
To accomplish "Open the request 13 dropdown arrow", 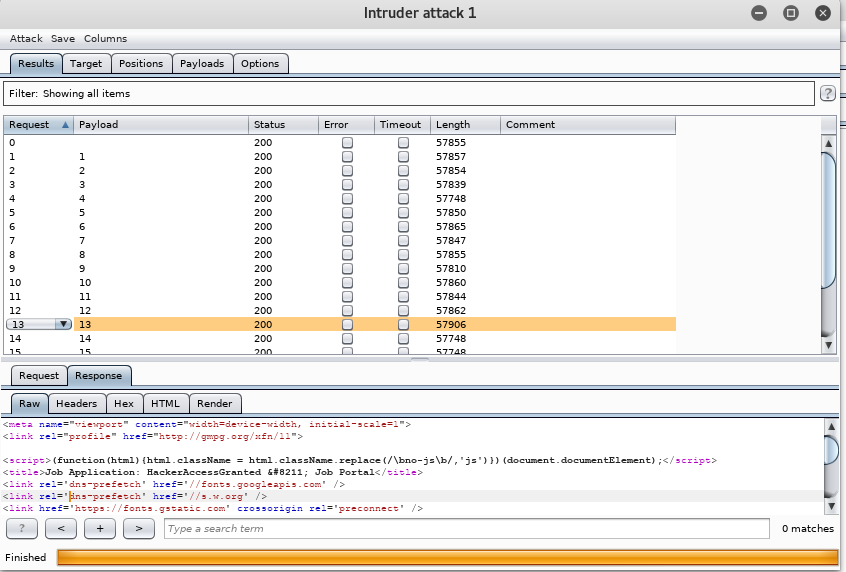I will tap(63, 325).
